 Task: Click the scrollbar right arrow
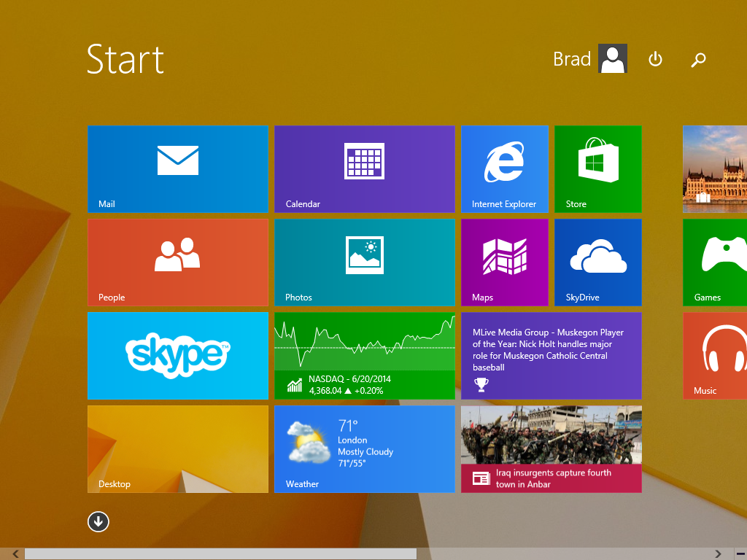click(x=718, y=554)
